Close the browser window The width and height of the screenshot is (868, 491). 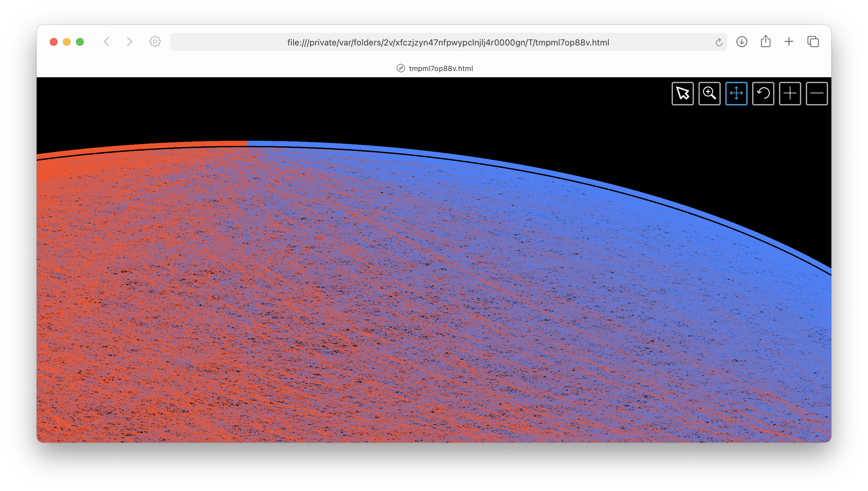[54, 42]
